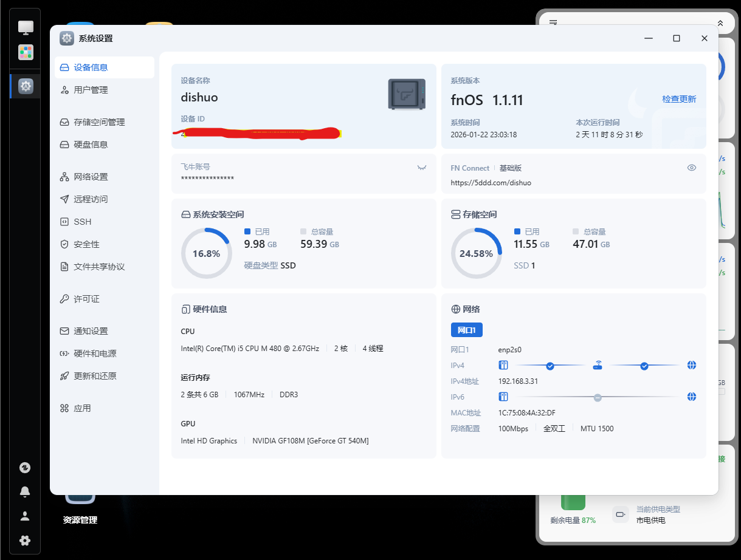Select the System Settings gear app in dock
Image resolution: width=741 pixels, height=560 pixels.
pos(26,86)
